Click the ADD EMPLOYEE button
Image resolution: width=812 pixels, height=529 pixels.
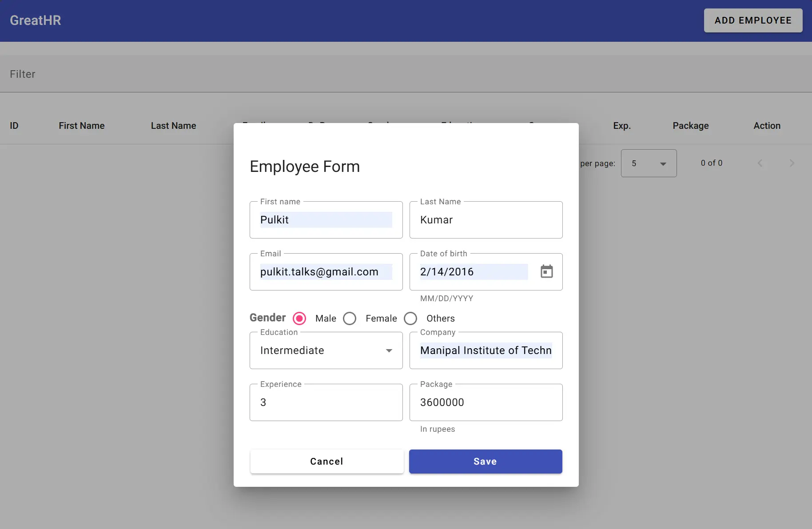point(753,20)
